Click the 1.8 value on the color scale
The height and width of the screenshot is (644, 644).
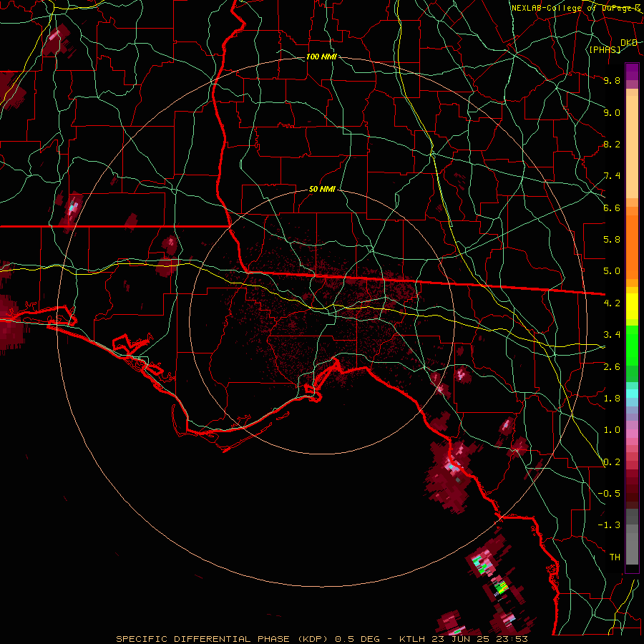click(612, 399)
